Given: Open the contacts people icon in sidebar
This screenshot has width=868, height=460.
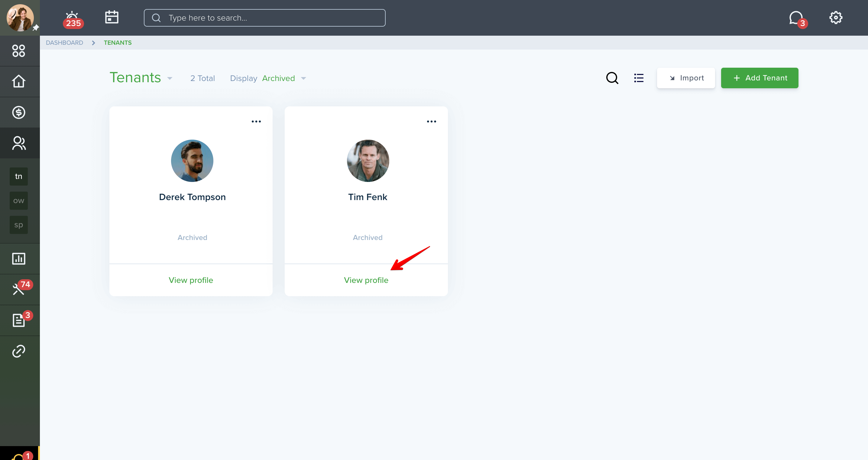Looking at the screenshot, I should coord(18,143).
